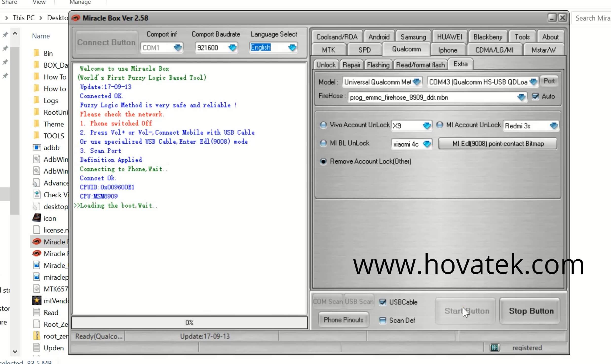Open the COM43 Qualcomm HS-USB port dropdown
The height and width of the screenshot is (364, 611).
(x=533, y=82)
